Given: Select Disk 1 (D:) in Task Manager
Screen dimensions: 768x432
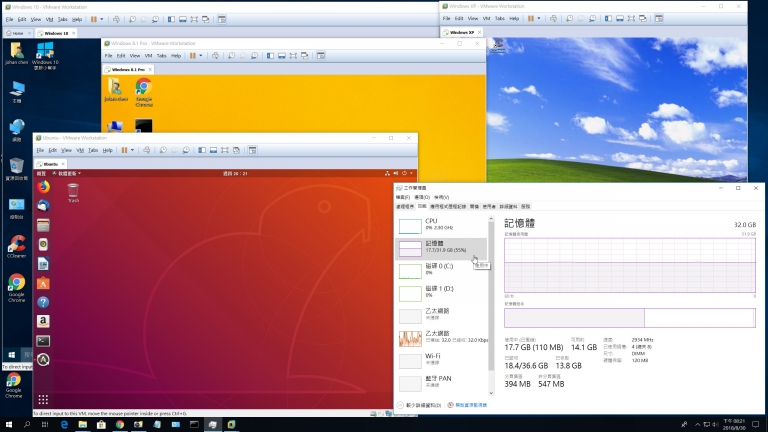Looking at the screenshot, I should (x=441, y=292).
